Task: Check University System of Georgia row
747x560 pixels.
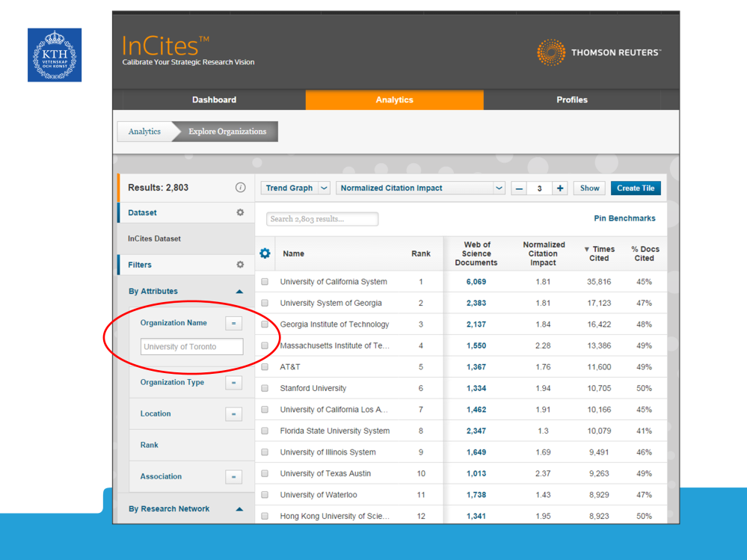Action: tap(265, 303)
